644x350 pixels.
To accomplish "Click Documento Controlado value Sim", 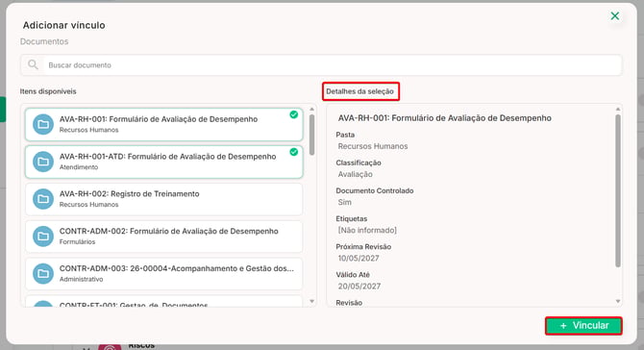I will 345,202.
